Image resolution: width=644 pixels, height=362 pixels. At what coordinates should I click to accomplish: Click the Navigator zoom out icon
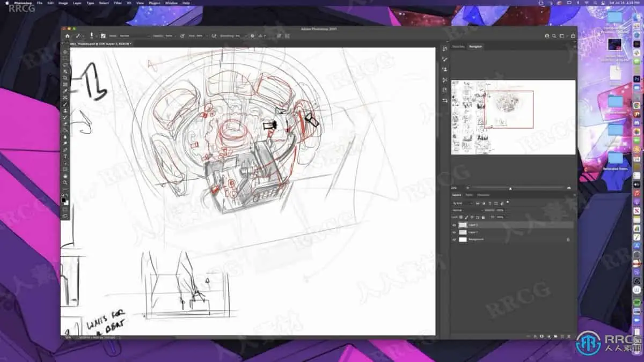tap(467, 188)
